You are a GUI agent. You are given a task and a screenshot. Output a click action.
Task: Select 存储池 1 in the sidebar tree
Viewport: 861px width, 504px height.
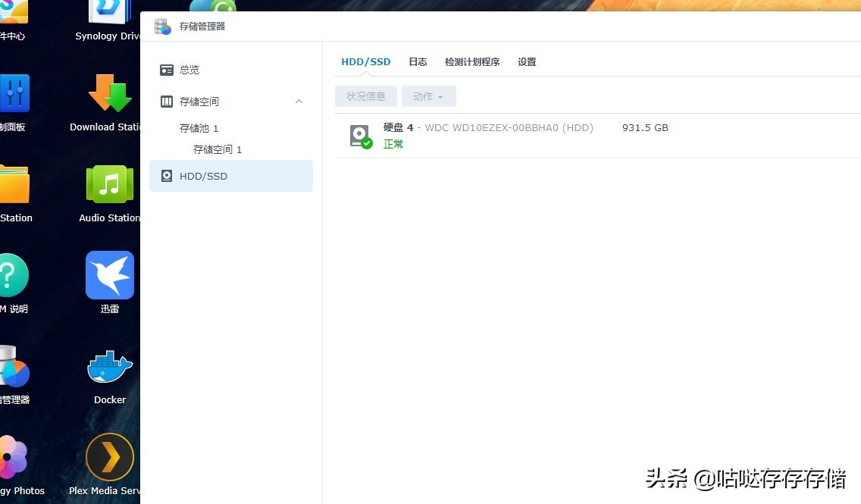tap(199, 128)
